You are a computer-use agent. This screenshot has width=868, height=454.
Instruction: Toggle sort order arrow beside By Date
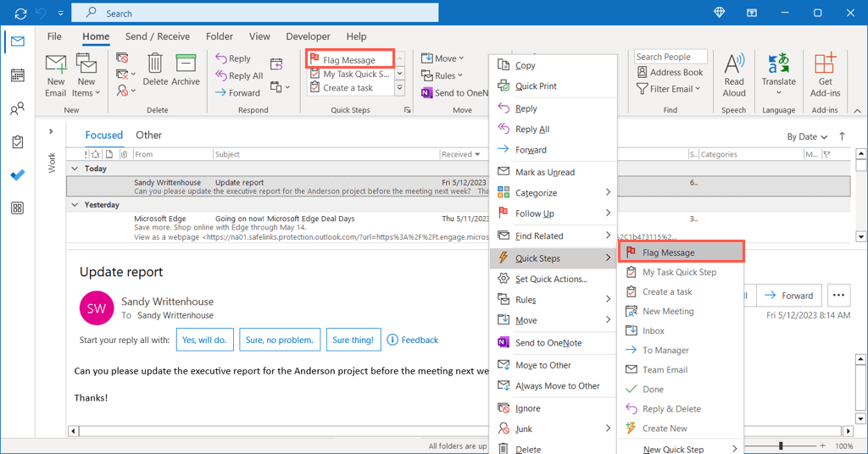(842, 136)
